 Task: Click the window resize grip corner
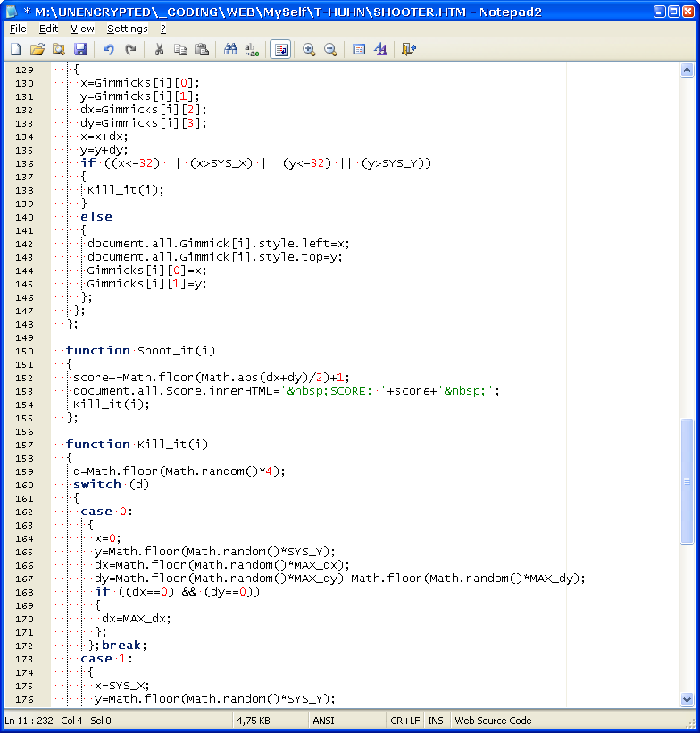(691, 724)
